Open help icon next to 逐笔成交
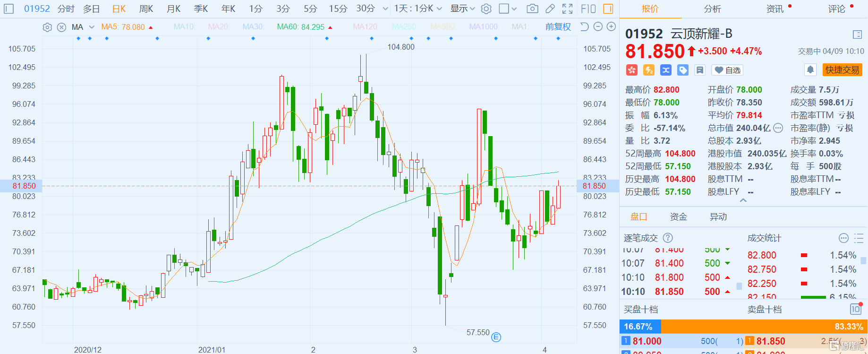Viewport: 868px width, 354px height. (x=668, y=238)
